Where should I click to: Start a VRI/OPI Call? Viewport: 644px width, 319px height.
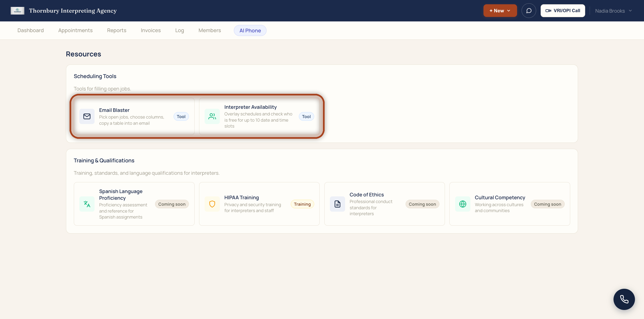click(563, 11)
